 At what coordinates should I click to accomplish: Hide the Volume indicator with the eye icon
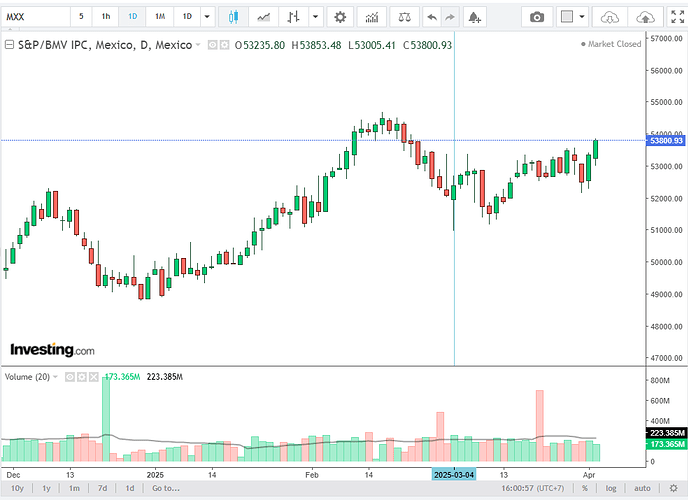point(70,377)
